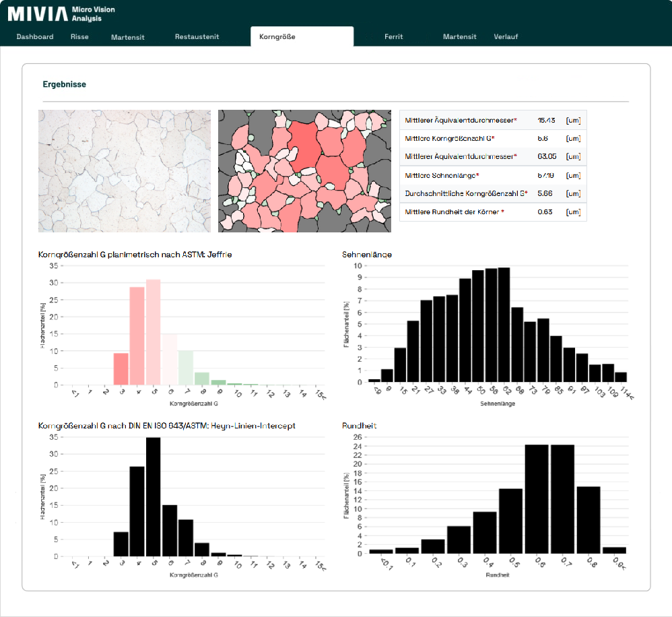Select the Mittlere Rundheit der Körner row
Image resolution: width=672 pixels, height=617 pixels.
pos(493,212)
